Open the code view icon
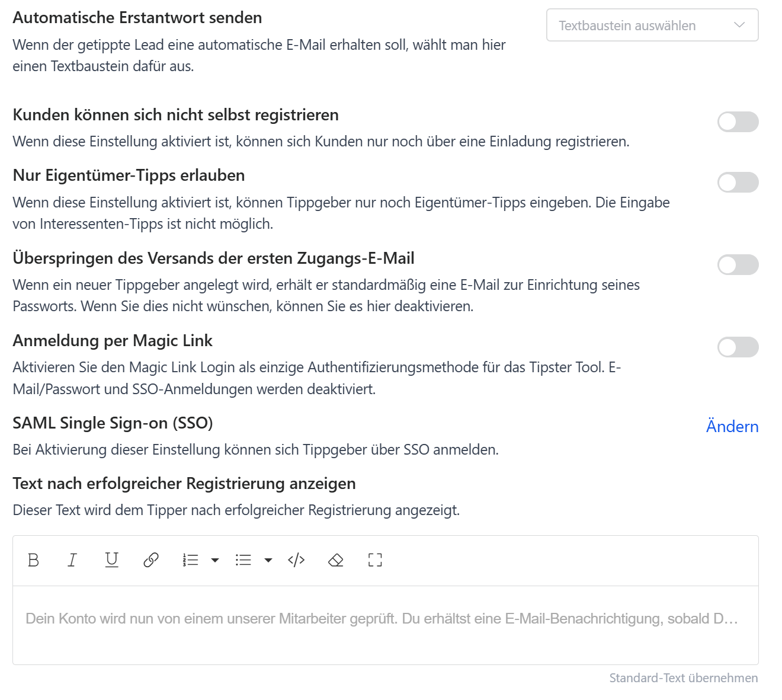This screenshot has height=700, width=782. 296,560
